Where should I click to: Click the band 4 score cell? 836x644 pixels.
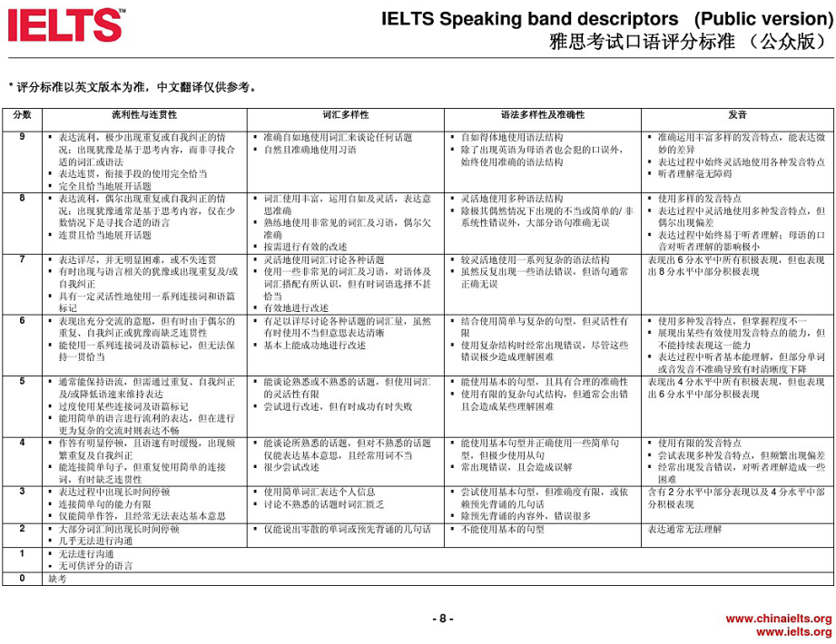[x=22, y=443]
